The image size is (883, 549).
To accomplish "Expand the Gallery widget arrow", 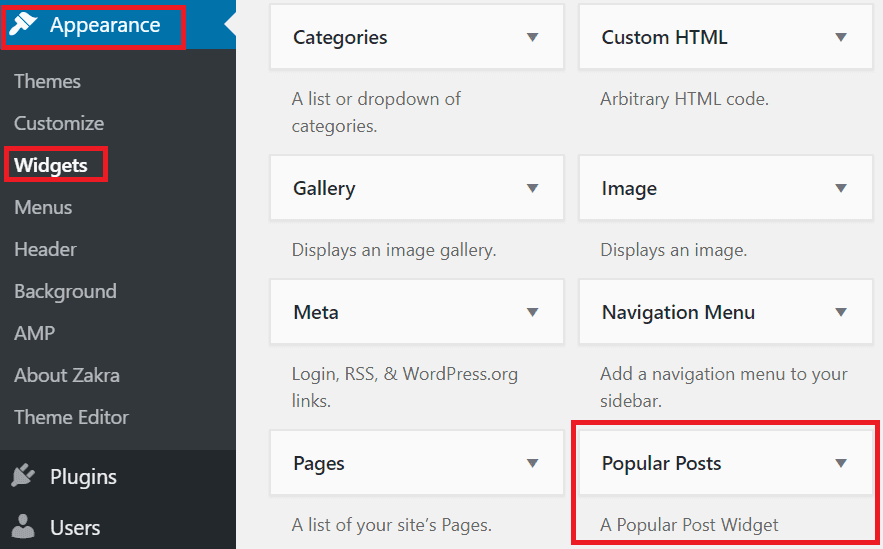I will click(532, 189).
